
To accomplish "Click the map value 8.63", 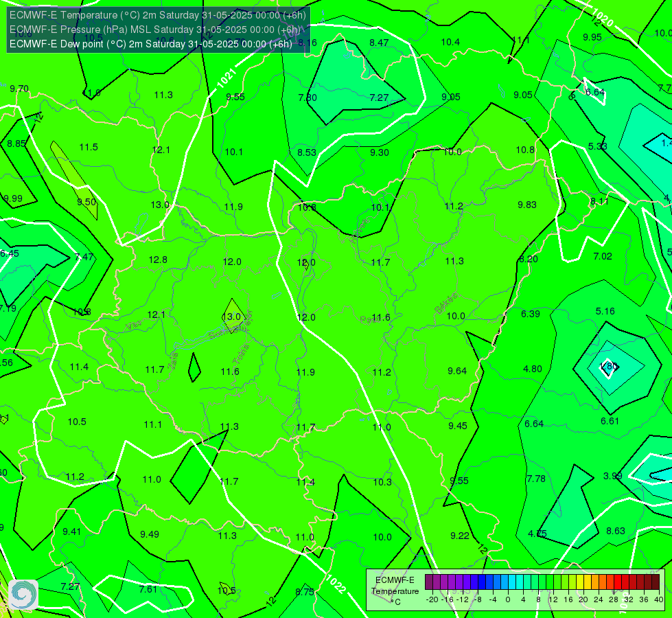I will pyautogui.click(x=616, y=531).
